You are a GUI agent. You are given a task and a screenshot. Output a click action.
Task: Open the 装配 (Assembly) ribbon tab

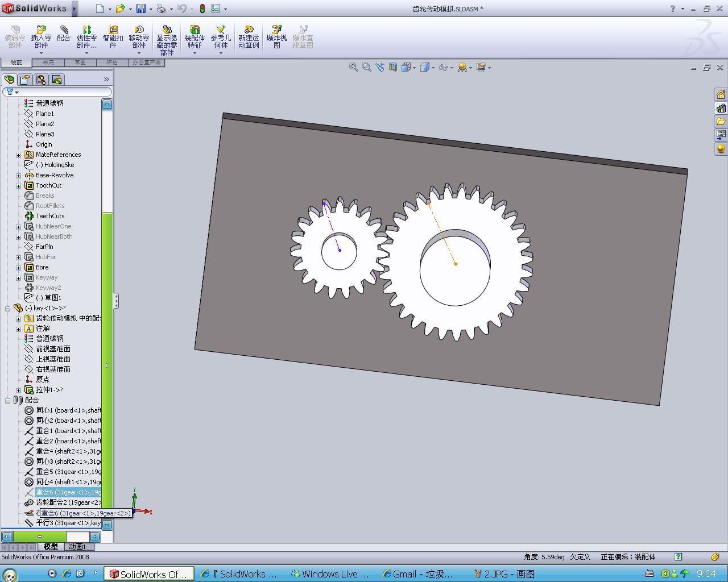pos(16,63)
